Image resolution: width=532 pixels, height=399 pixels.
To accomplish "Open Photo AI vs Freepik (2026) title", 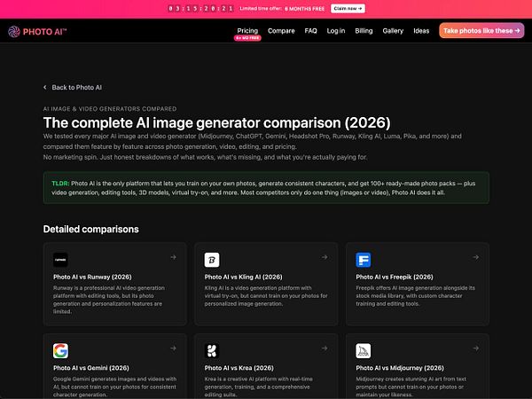I will pyautogui.click(x=395, y=277).
